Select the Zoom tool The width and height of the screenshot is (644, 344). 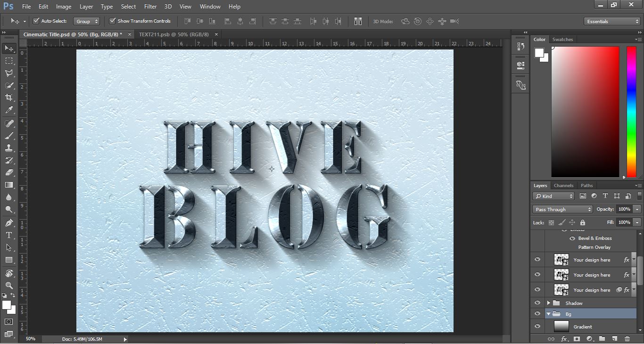[9, 286]
